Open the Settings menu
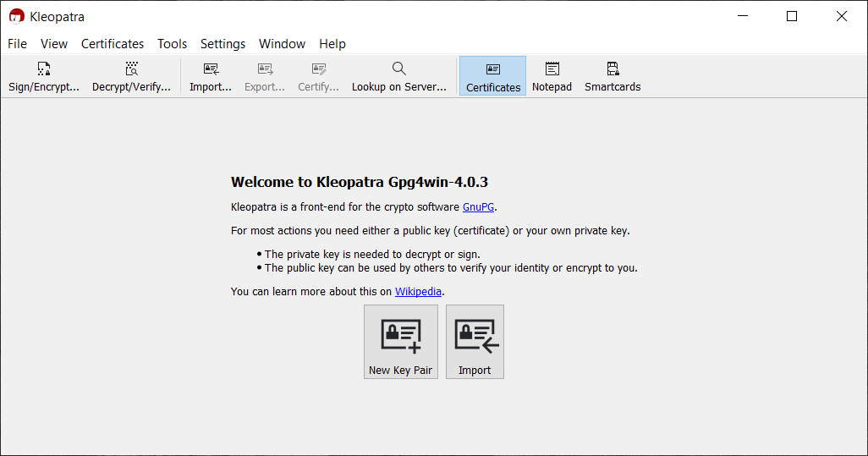The image size is (868, 456). pos(222,44)
